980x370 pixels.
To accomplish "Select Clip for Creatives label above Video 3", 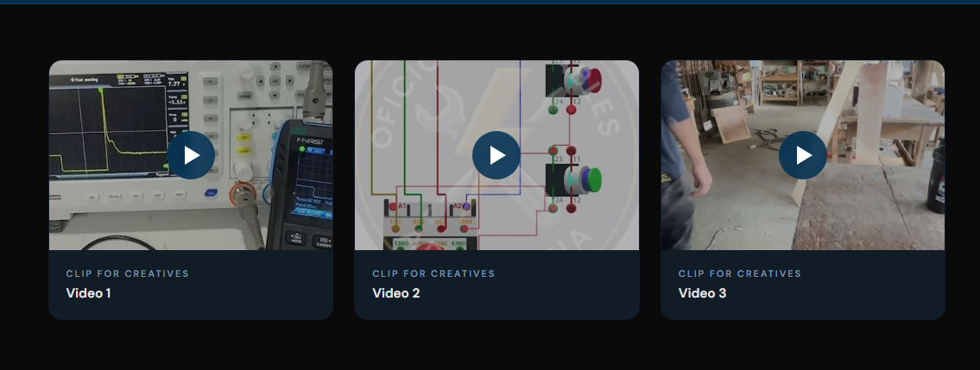I will tap(740, 273).
